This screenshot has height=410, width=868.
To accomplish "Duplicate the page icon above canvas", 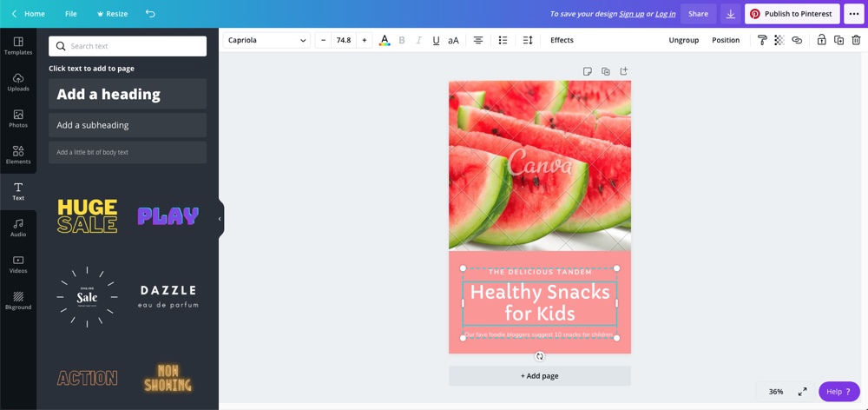I will pyautogui.click(x=606, y=71).
